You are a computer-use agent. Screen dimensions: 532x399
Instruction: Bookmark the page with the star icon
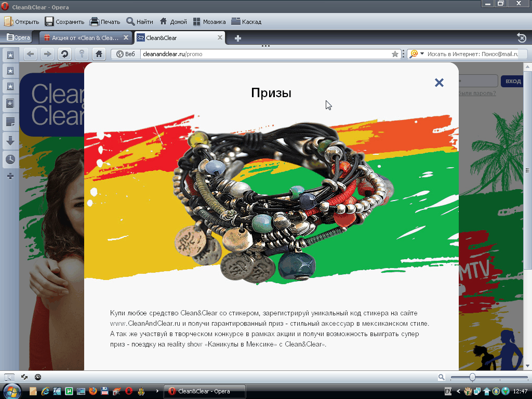[395, 54]
